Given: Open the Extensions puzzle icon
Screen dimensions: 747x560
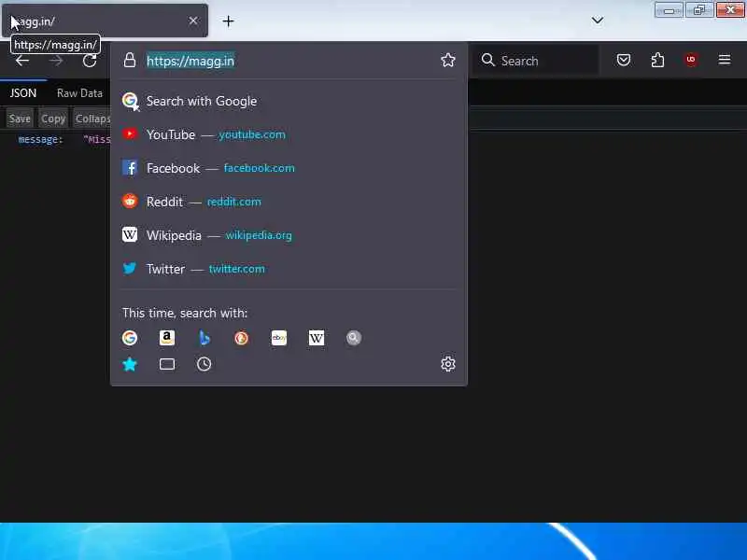Looking at the screenshot, I should coord(657,60).
